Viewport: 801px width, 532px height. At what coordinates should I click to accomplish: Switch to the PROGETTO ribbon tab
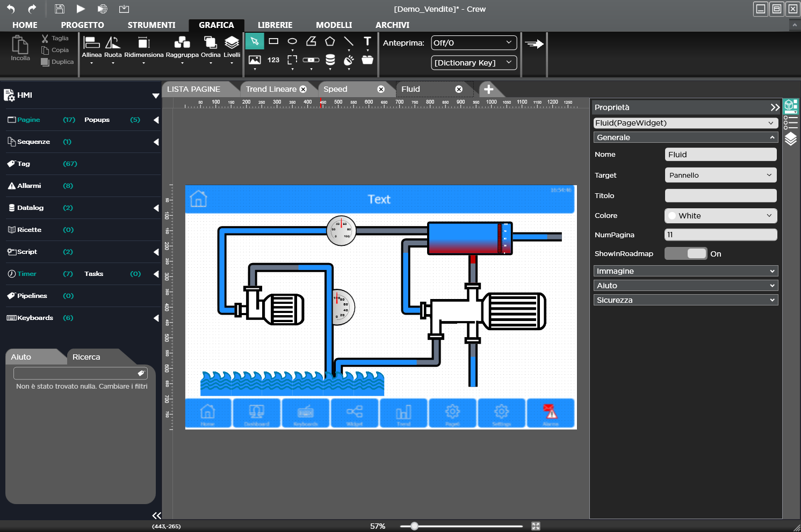(x=82, y=25)
